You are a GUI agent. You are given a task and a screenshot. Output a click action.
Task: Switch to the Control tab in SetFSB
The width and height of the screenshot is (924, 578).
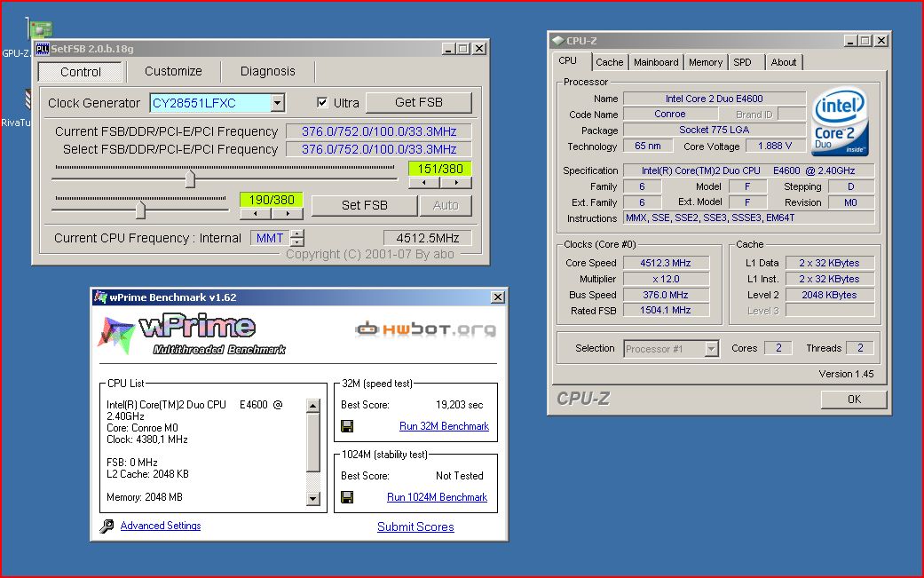[x=80, y=72]
